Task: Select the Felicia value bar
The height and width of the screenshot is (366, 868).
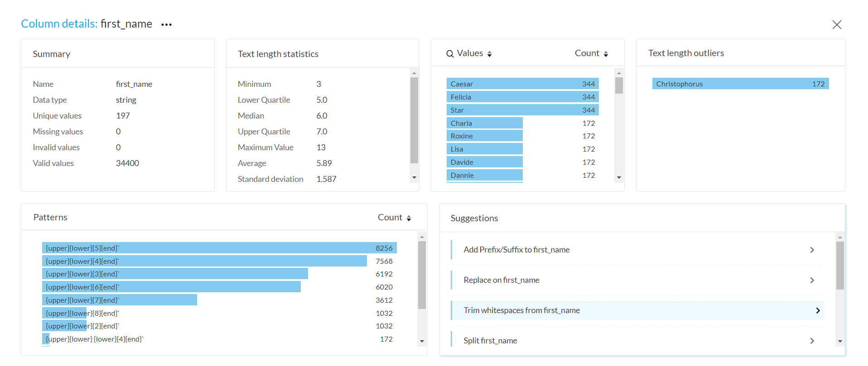Action: [x=522, y=97]
